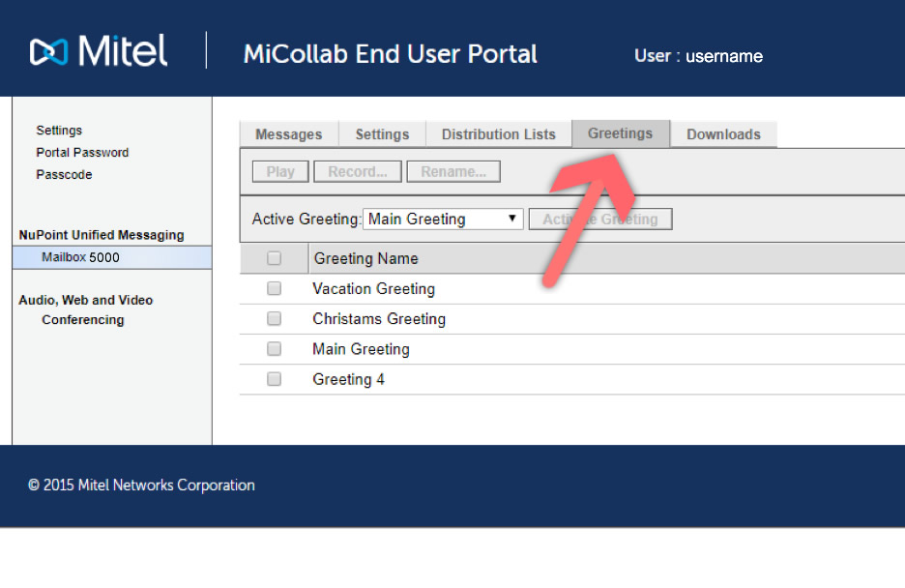Click the Rename... button

point(453,172)
